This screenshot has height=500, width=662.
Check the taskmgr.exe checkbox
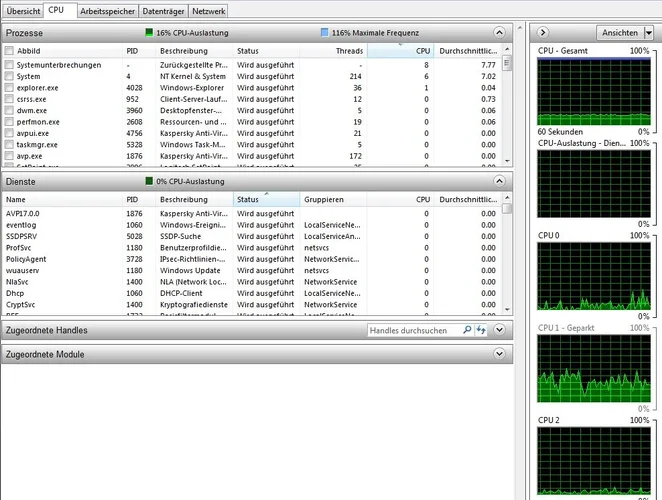click(x=9, y=145)
